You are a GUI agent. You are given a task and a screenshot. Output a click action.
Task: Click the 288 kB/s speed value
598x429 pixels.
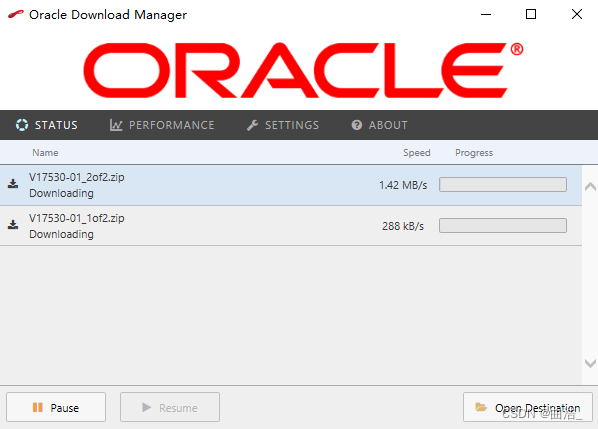click(x=403, y=226)
